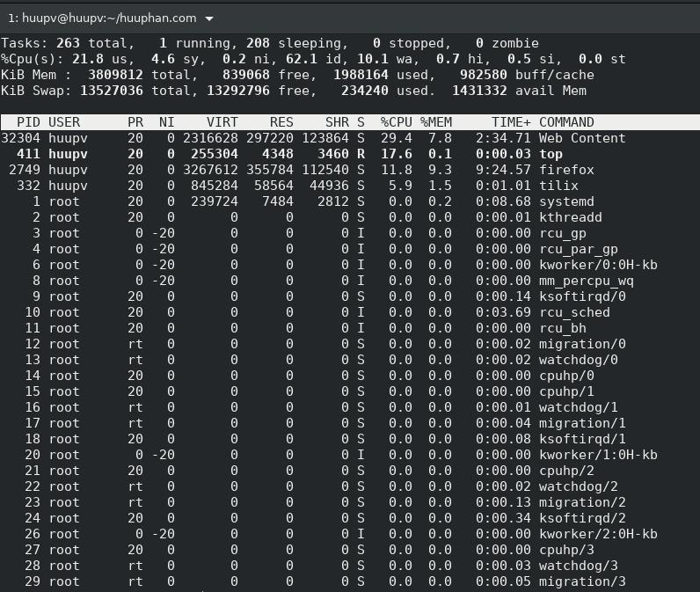Click the migration/1 command

click(582, 424)
